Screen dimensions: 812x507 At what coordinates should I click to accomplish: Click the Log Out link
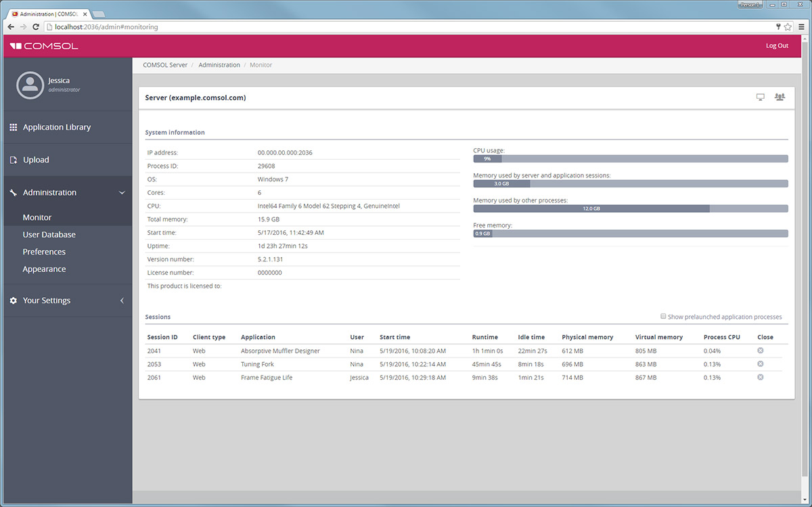pos(777,46)
